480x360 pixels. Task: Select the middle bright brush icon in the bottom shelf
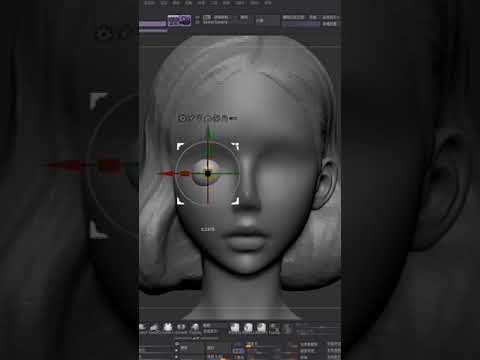pos(248,327)
